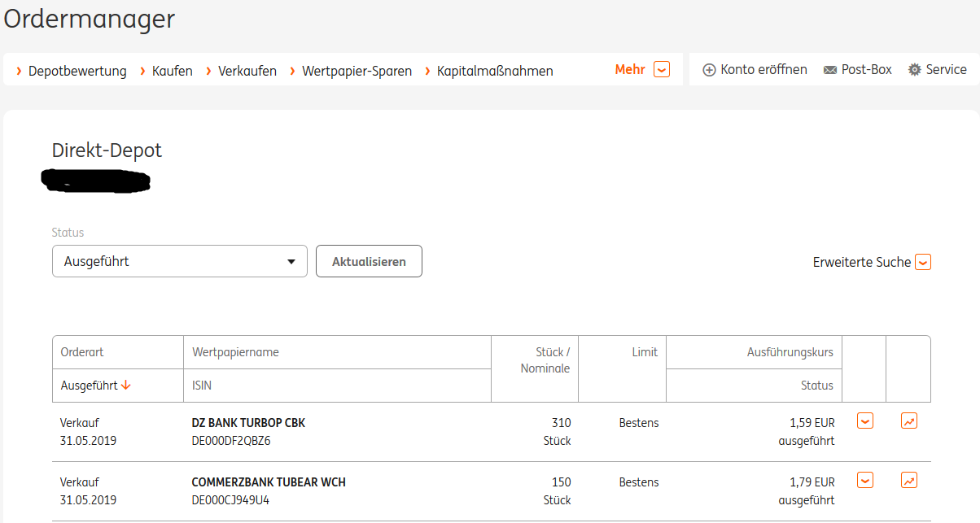
Task: Sort by Orderart column header
Action: 82,352
